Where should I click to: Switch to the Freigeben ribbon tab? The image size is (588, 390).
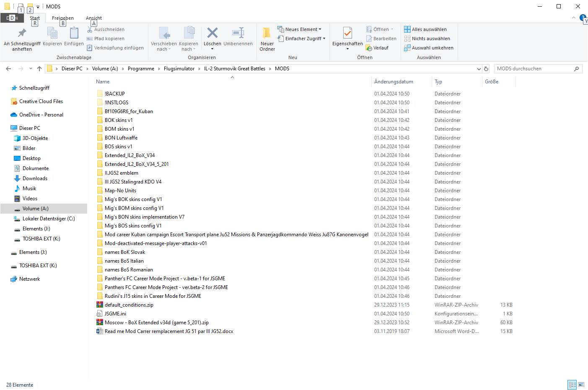[63, 18]
